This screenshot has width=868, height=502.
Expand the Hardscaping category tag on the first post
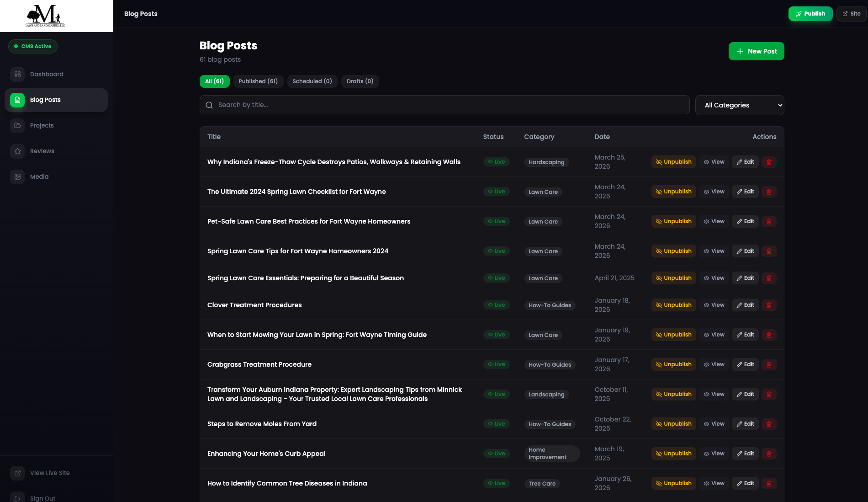546,162
